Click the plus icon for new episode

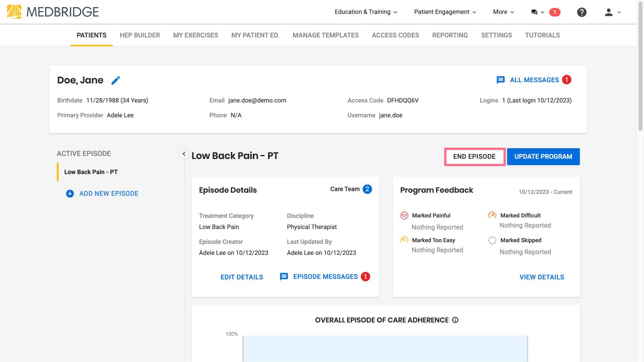(x=70, y=193)
